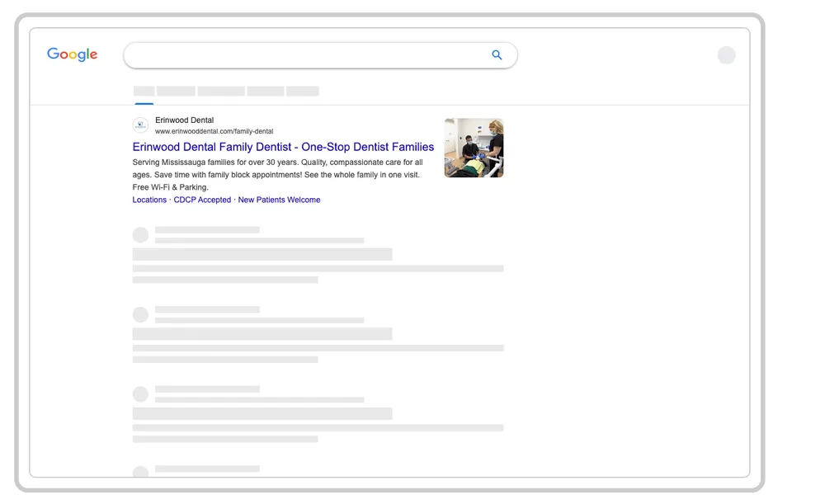
Task: Click the 'Serving Mississauga families' description text
Action: (x=278, y=175)
